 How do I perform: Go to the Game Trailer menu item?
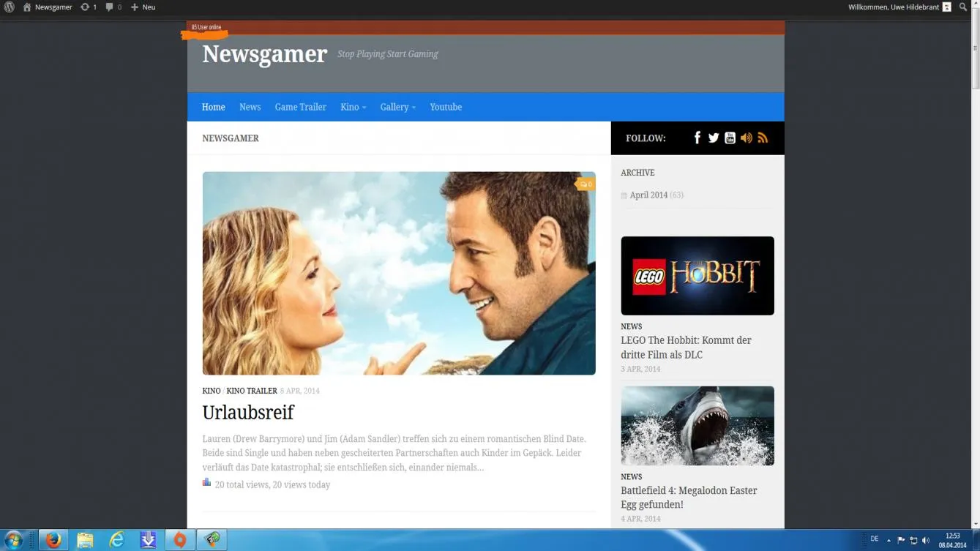tap(300, 107)
